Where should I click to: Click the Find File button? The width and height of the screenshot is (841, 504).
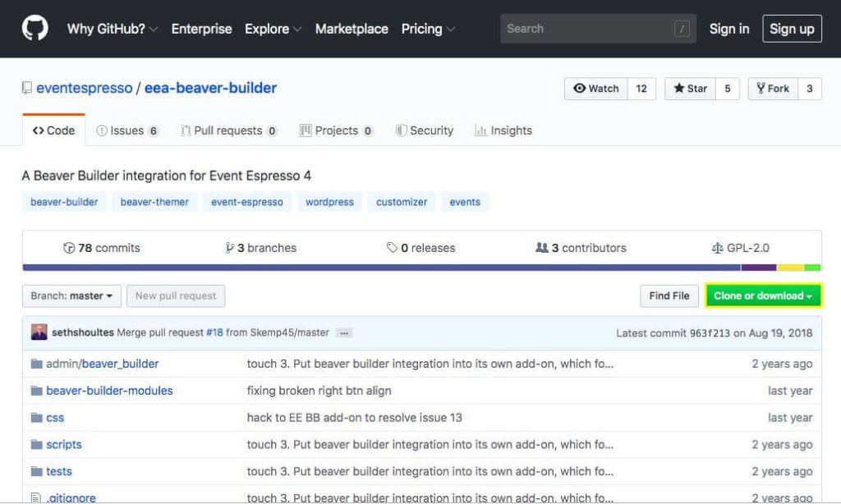coord(669,296)
